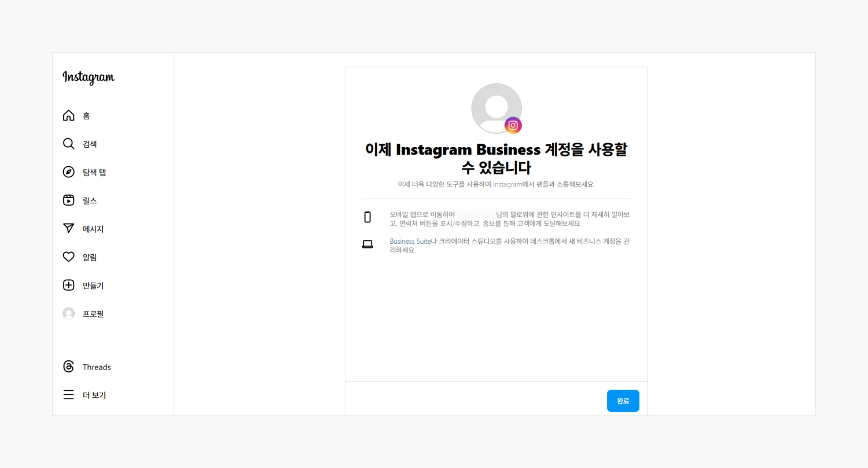Open the notifications heart icon
This screenshot has width=868, height=468.
point(68,257)
